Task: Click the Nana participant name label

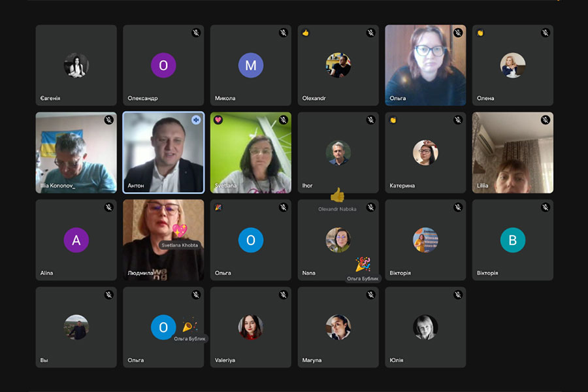Action: tap(308, 273)
